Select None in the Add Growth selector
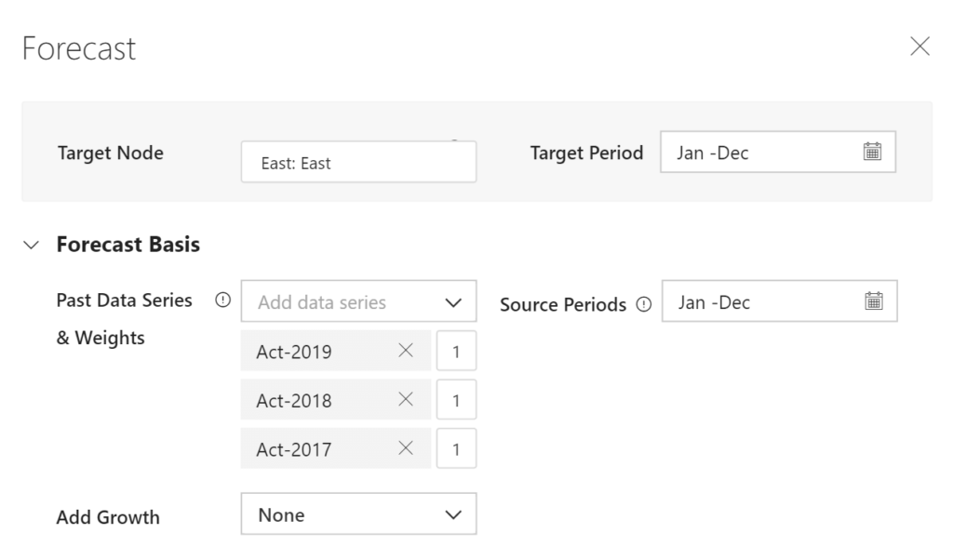The width and height of the screenshot is (953, 560). (x=358, y=513)
